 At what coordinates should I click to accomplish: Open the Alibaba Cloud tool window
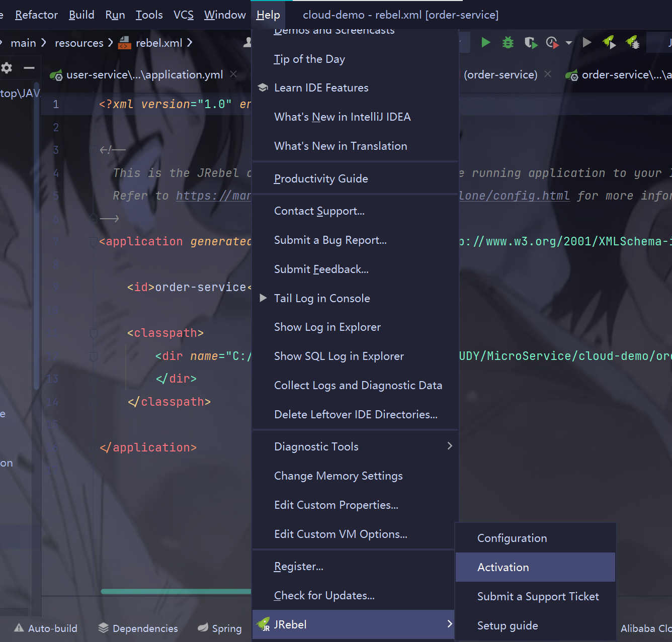[646, 628]
